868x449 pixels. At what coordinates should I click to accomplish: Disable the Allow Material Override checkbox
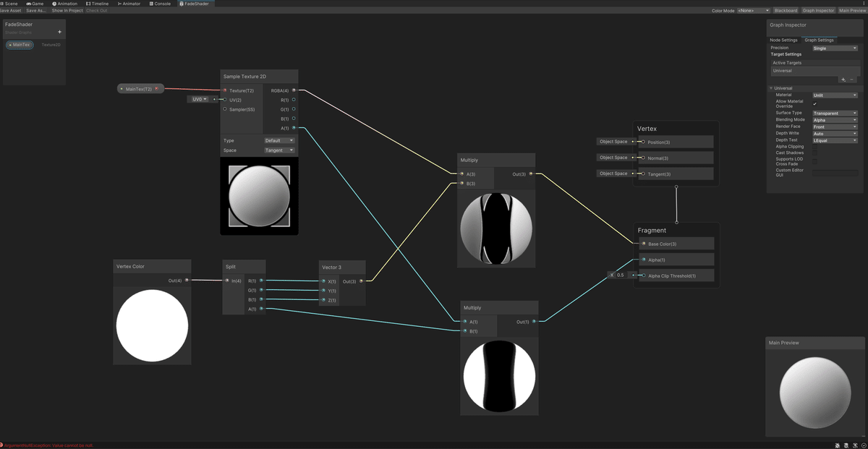815,103
